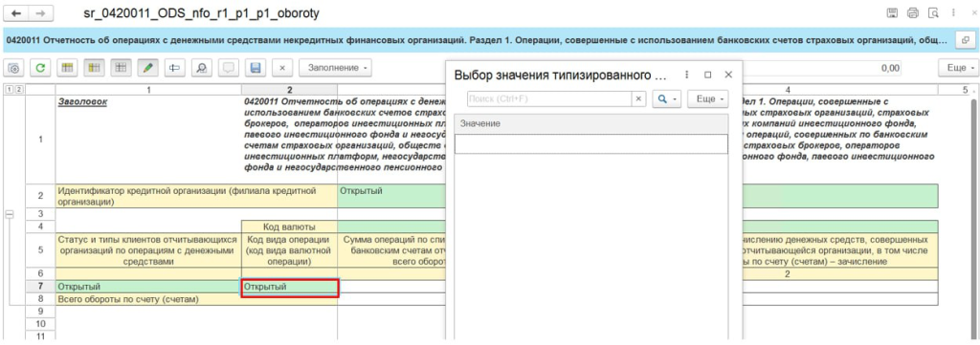Screen dimensions: 980x345
Task: Click into the Поиск (Ctrl+F) field
Action: coord(549,98)
